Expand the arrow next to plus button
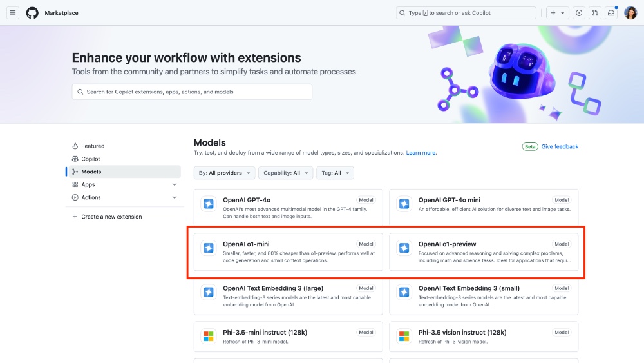The width and height of the screenshot is (644, 363). click(x=563, y=13)
